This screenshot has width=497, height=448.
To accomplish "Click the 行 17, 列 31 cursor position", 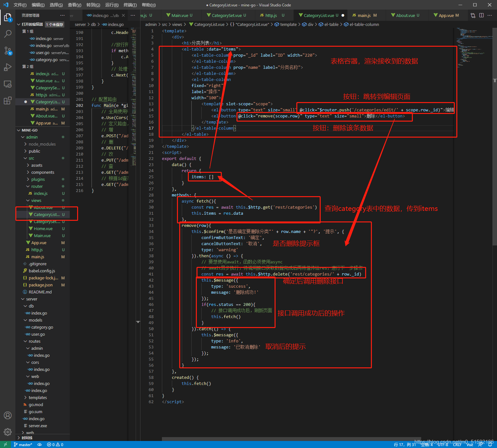I will point(405,444).
